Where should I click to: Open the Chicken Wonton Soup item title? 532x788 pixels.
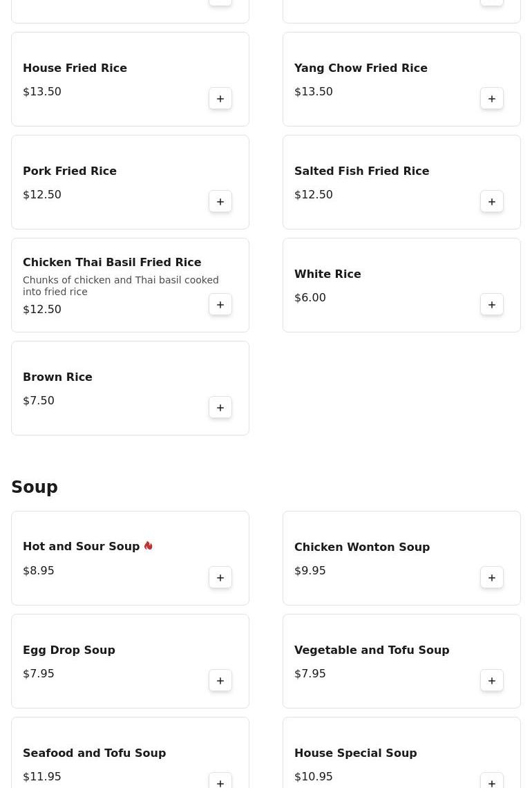point(361,547)
